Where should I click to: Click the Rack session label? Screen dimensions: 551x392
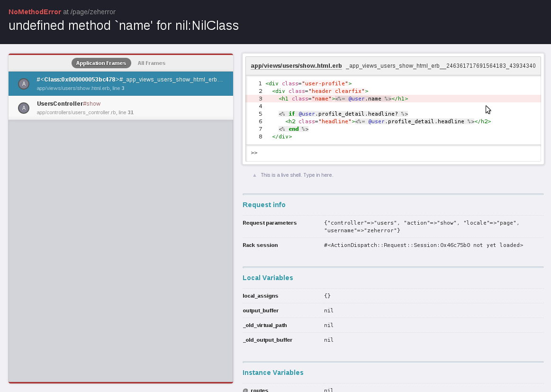260,246
